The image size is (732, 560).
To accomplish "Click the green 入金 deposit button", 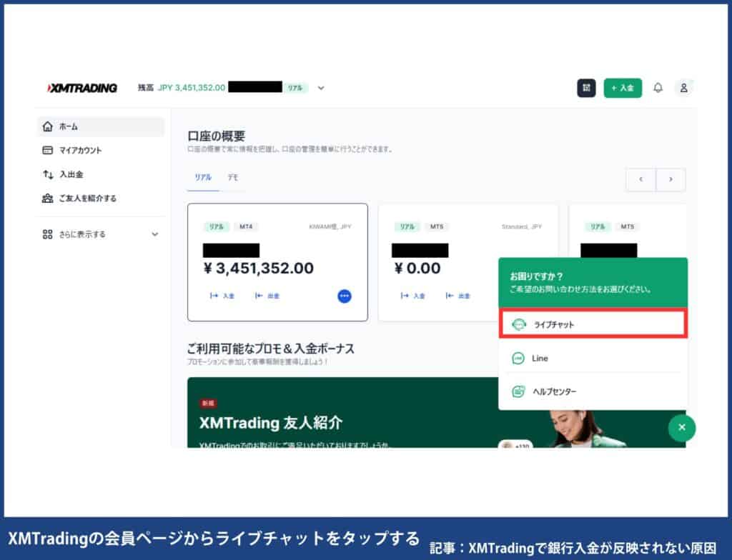I will (x=623, y=88).
